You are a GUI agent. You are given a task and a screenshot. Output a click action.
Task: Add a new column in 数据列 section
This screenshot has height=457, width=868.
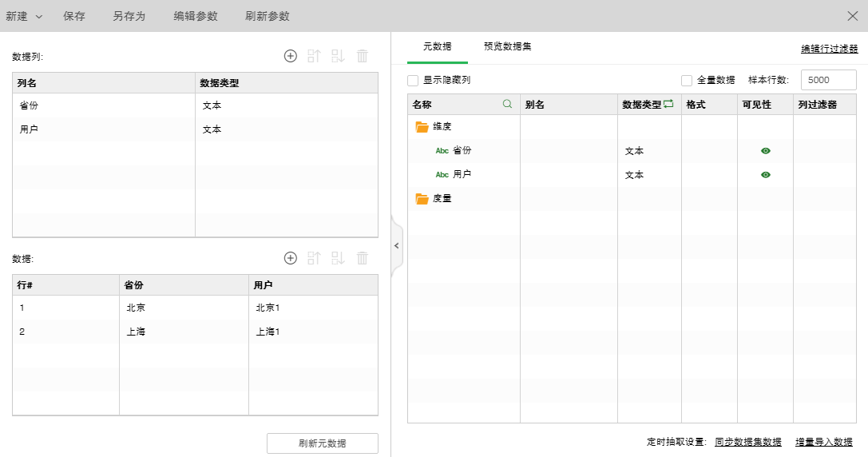coord(291,56)
